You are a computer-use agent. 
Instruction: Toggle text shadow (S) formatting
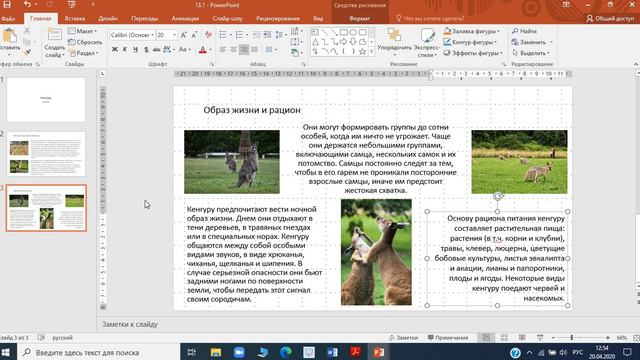[x=146, y=50]
